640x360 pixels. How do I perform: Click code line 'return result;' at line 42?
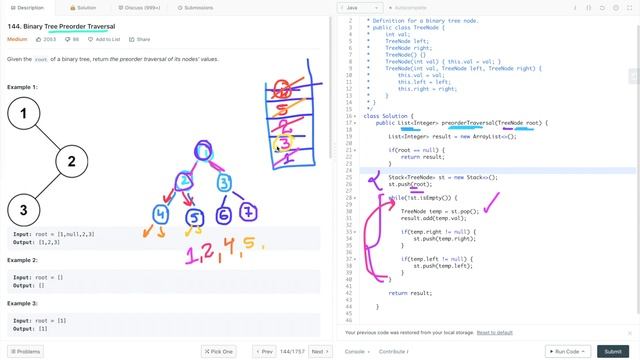(x=410, y=293)
